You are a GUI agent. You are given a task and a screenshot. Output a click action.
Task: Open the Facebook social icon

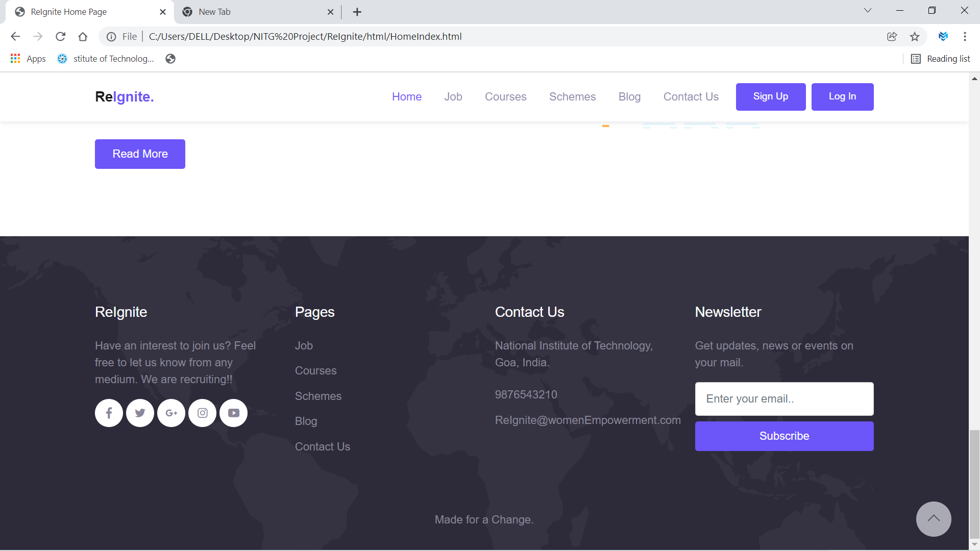[109, 413]
